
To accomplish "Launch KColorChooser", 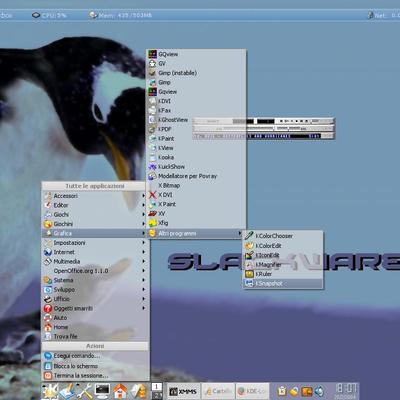I will point(283,236).
